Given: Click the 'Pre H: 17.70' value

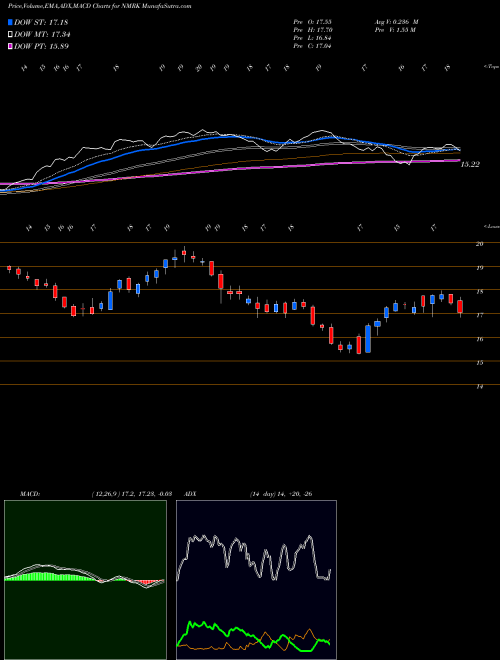Looking at the screenshot, I should point(313,30).
